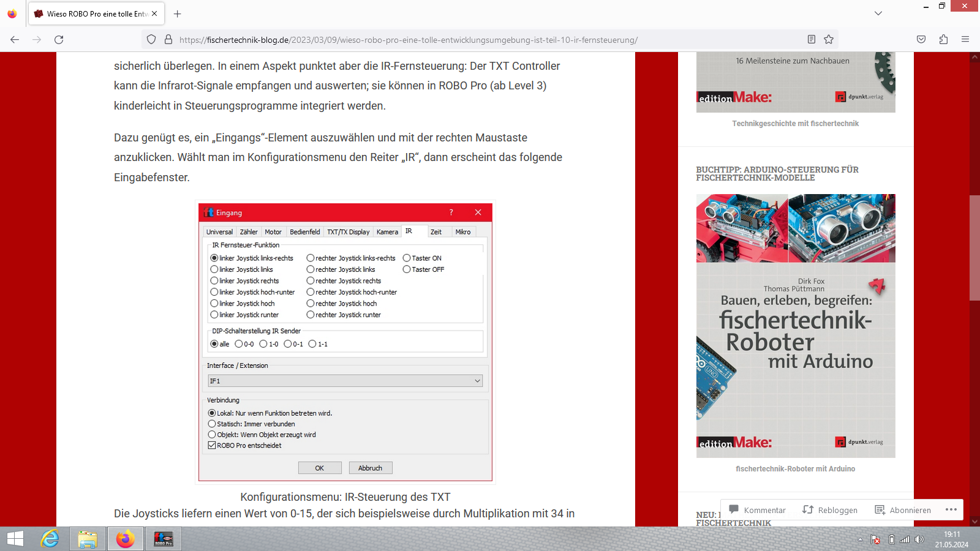
Task: Select the "linker Joystick links" radio option
Action: tap(214, 269)
